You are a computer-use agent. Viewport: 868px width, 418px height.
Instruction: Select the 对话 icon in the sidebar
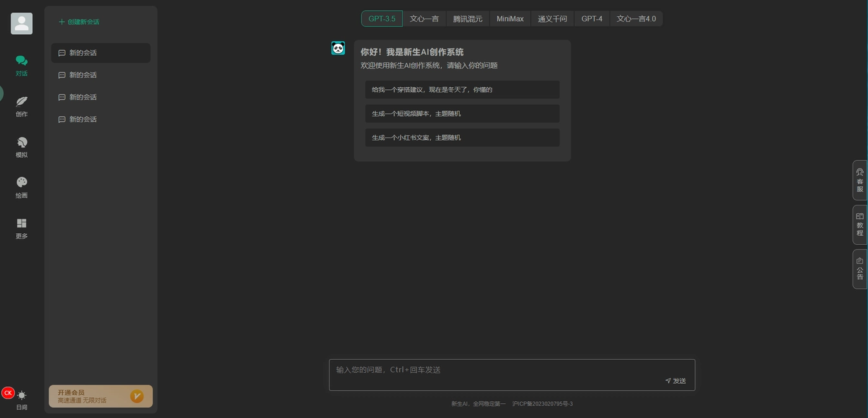[21, 65]
